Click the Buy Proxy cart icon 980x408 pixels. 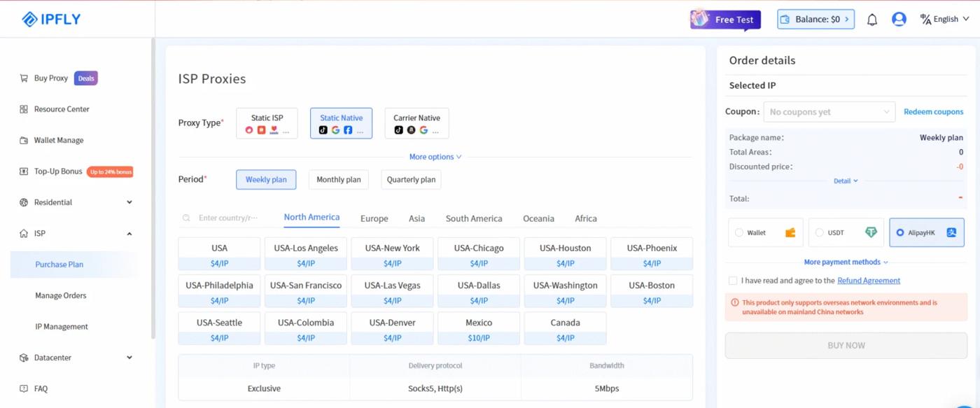pos(24,78)
